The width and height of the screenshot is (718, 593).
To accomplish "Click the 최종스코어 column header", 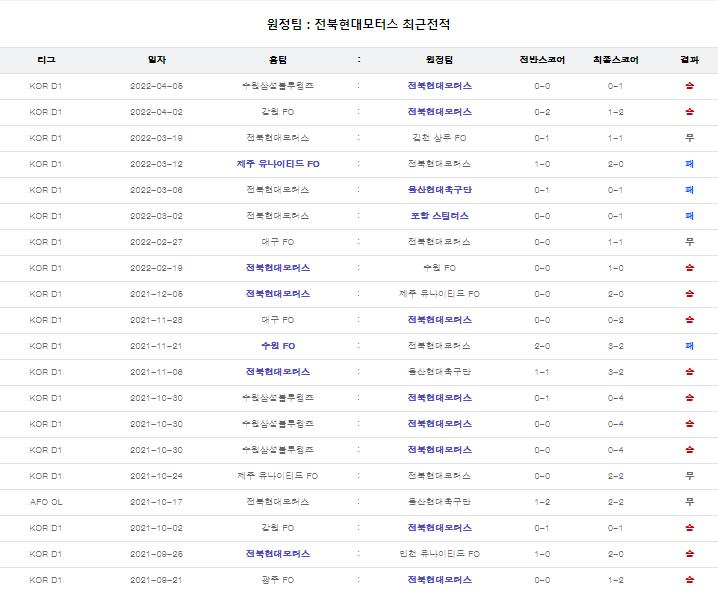I will click(x=615, y=60).
